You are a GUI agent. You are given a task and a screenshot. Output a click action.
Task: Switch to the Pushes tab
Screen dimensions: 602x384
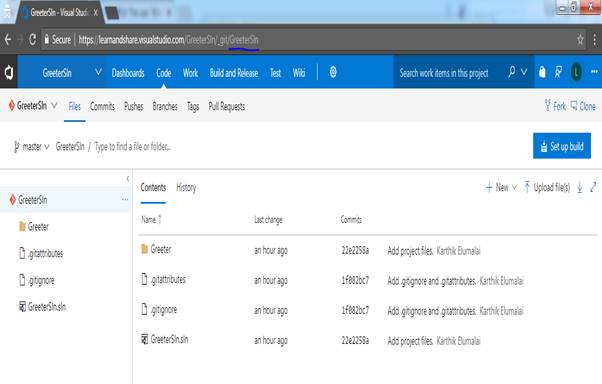point(134,106)
